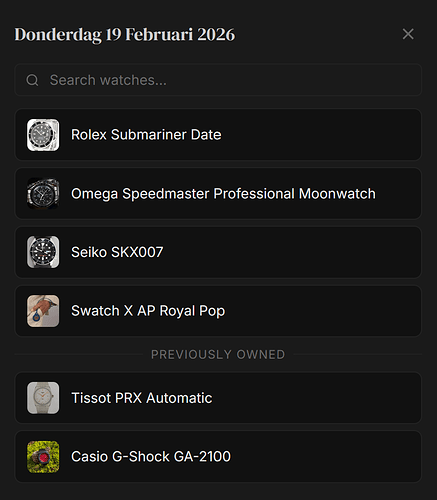Select the Swatch X AP Royal Pop entry

tap(218, 311)
